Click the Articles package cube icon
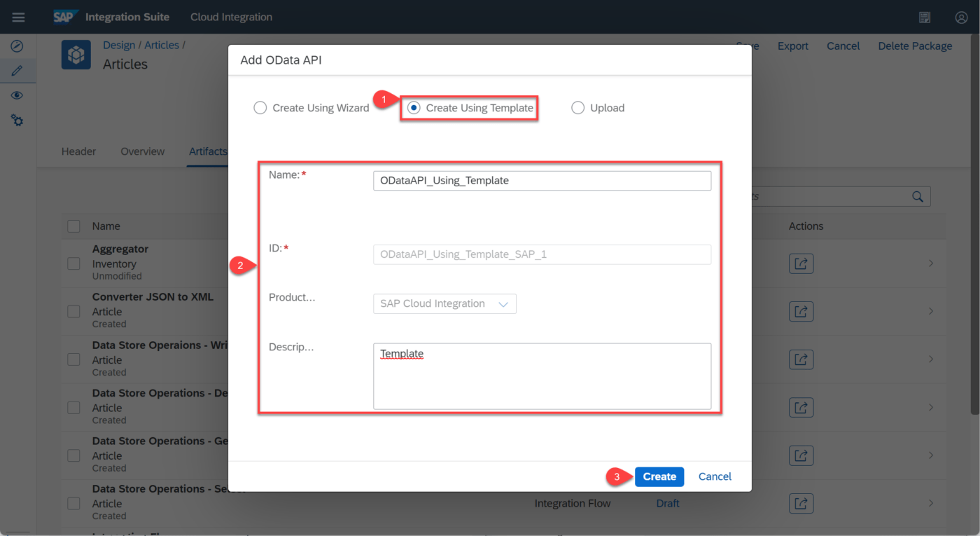The width and height of the screenshot is (980, 536). point(76,55)
